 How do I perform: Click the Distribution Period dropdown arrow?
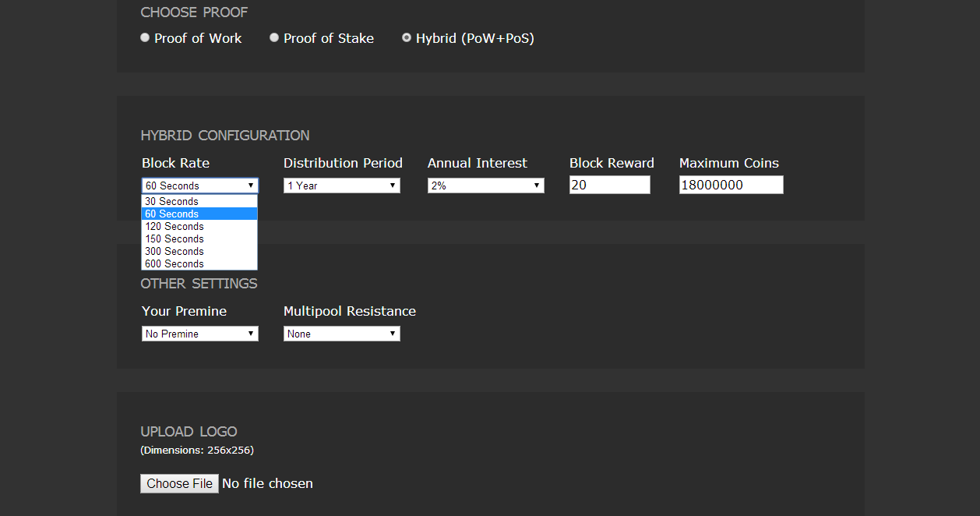(393, 186)
